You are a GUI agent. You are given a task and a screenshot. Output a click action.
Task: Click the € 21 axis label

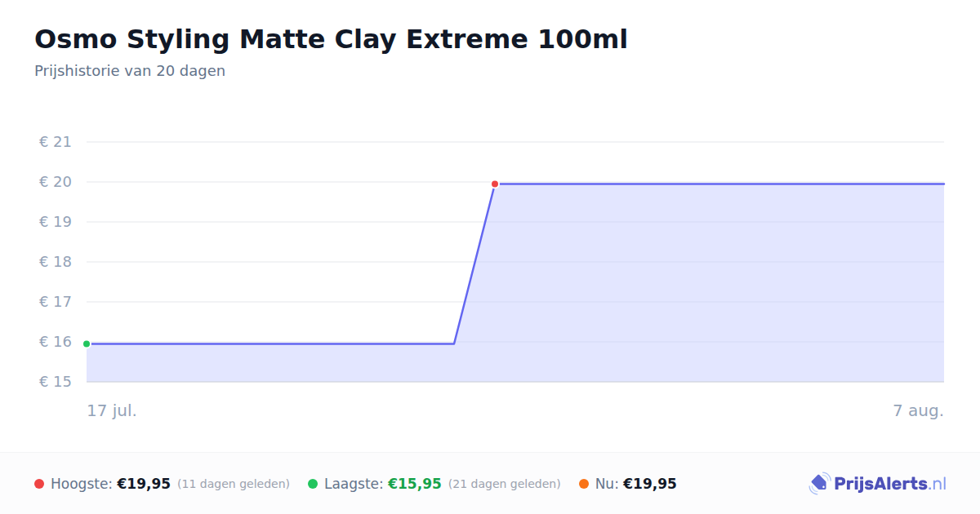coord(56,142)
